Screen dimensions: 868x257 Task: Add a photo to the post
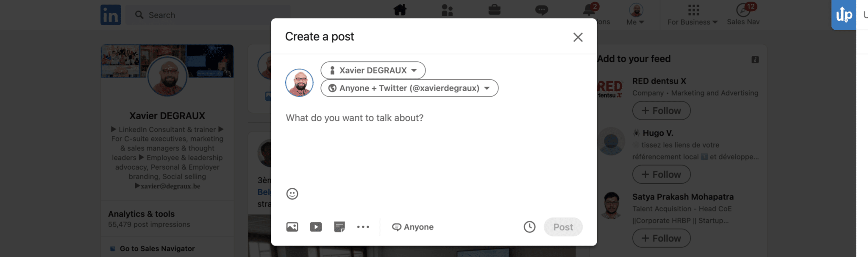[x=292, y=227]
